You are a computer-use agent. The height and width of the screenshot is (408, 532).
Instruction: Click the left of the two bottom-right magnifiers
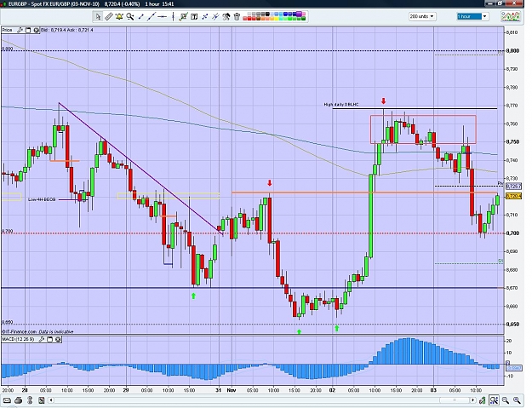pyautogui.click(x=506, y=400)
